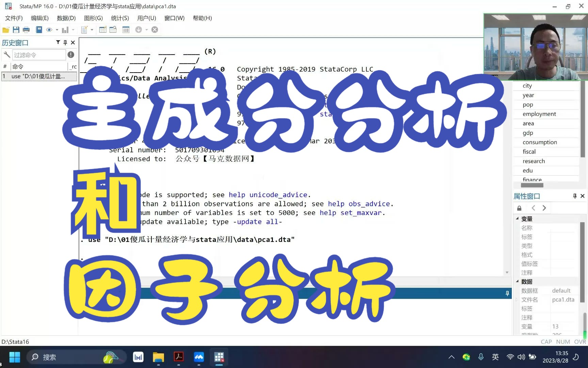Open the Stata taskbar icon
The height and width of the screenshot is (368, 588).
click(x=219, y=357)
